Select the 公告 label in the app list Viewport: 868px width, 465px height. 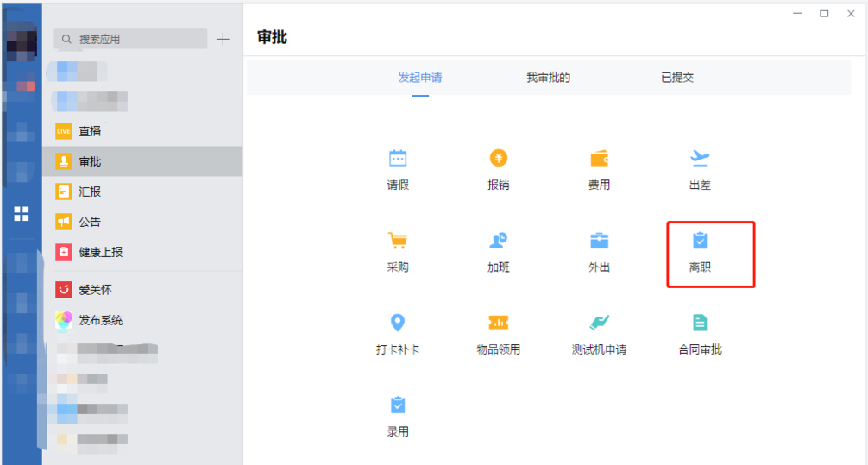[90, 222]
